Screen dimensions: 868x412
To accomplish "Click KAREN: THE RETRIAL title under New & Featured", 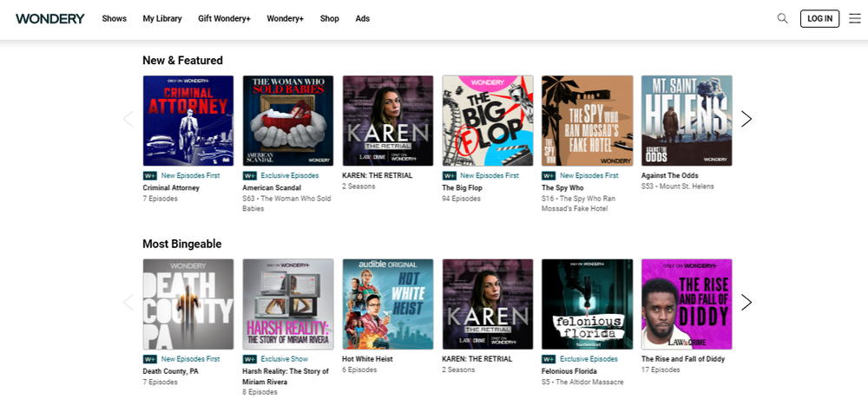I will tap(378, 176).
